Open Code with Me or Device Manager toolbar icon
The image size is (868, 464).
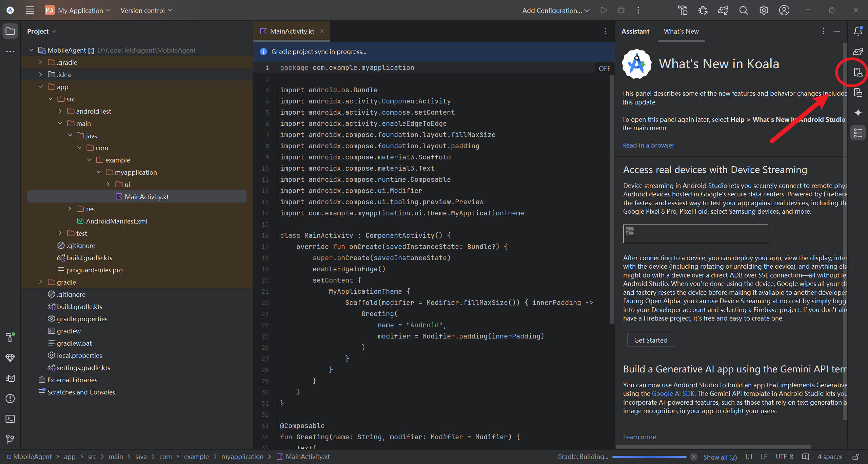(x=683, y=10)
